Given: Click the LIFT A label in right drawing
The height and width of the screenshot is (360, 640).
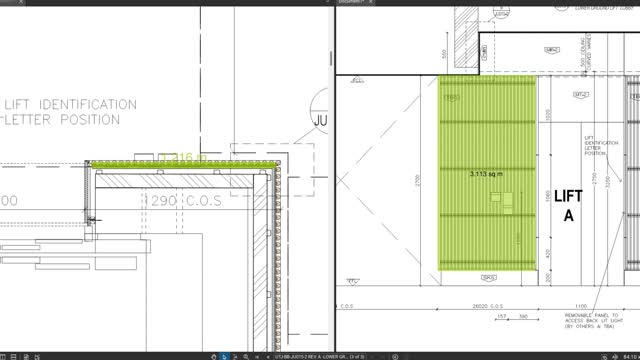Looking at the screenshot, I should click(569, 205).
